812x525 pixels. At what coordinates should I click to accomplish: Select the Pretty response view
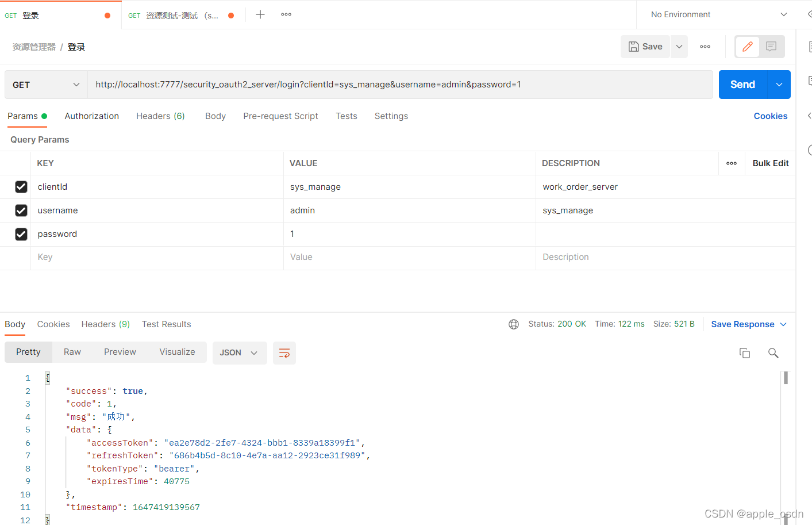pos(28,352)
